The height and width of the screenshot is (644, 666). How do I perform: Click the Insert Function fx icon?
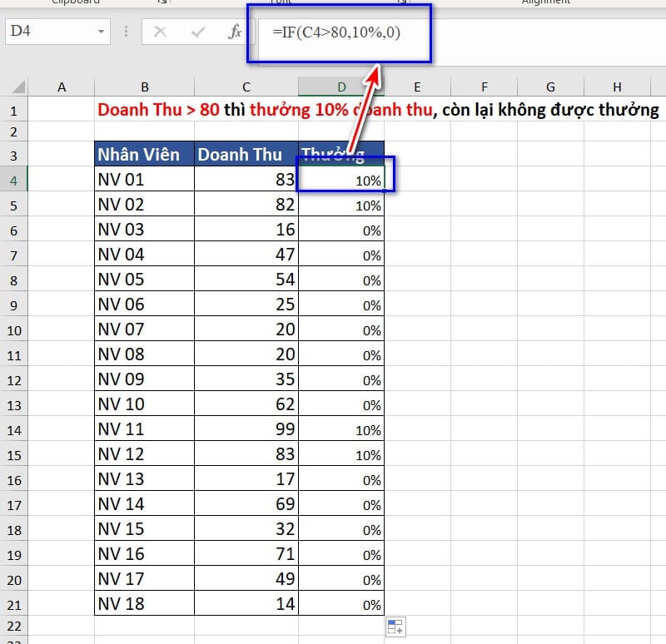[x=235, y=32]
